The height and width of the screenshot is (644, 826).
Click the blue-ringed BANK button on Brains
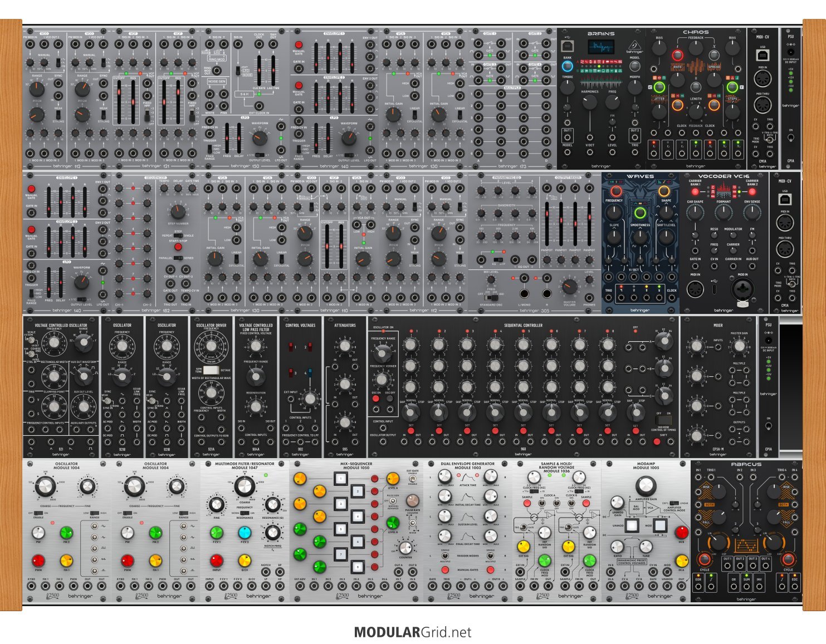click(567, 66)
